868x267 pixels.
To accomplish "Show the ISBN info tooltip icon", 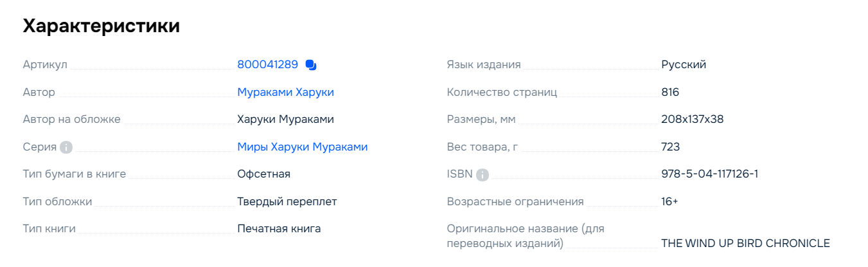I will (x=483, y=174).
